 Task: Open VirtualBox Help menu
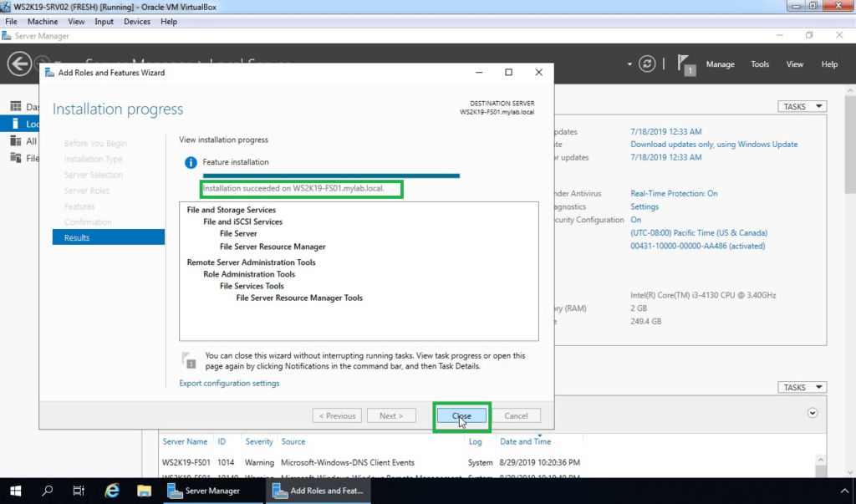169,21
